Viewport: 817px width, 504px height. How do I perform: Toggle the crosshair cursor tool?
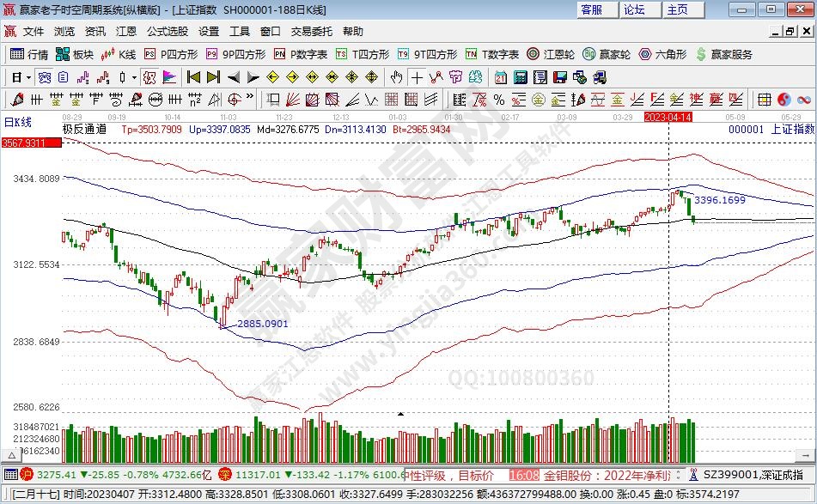click(x=417, y=76)
